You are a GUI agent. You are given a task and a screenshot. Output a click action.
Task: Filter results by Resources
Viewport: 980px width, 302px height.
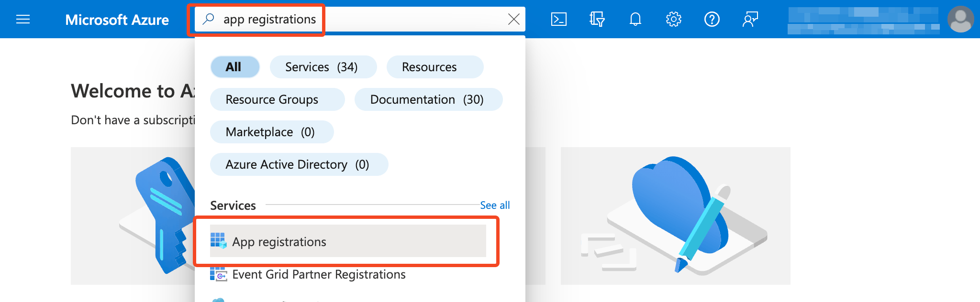pos(435,67)
